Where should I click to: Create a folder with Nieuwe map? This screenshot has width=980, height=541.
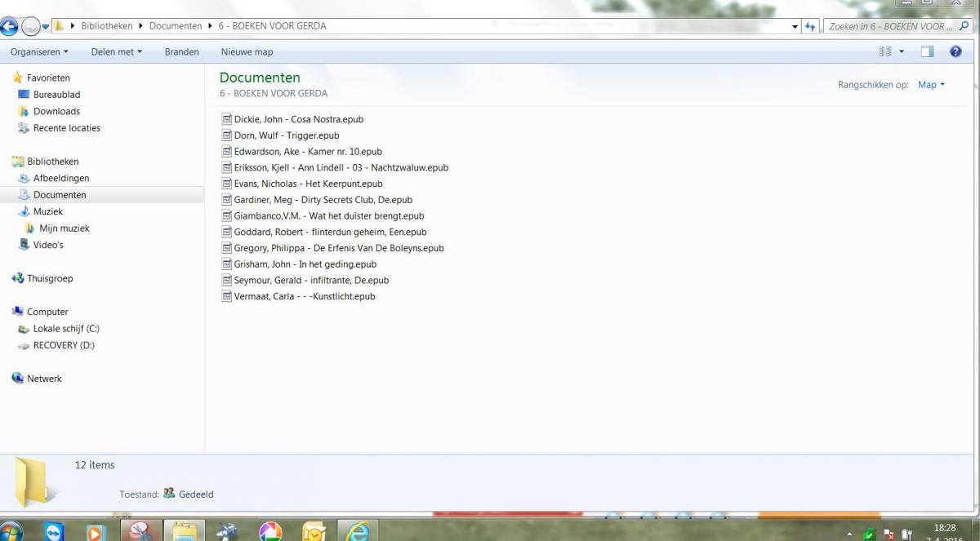pos(247,51)
